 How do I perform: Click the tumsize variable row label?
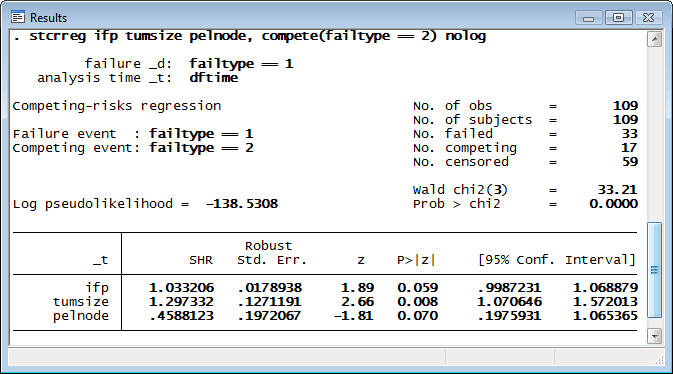(81, 302)
